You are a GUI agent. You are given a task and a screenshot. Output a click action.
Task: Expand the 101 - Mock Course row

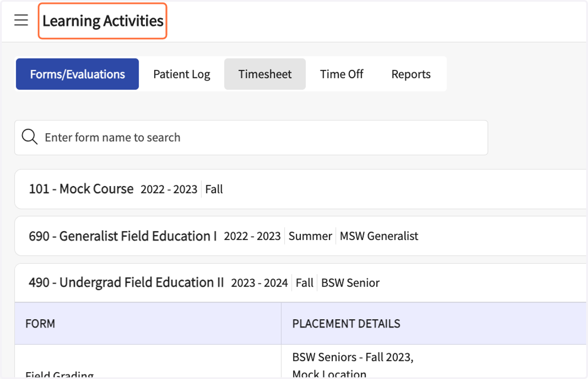click(x=301, y=189)
